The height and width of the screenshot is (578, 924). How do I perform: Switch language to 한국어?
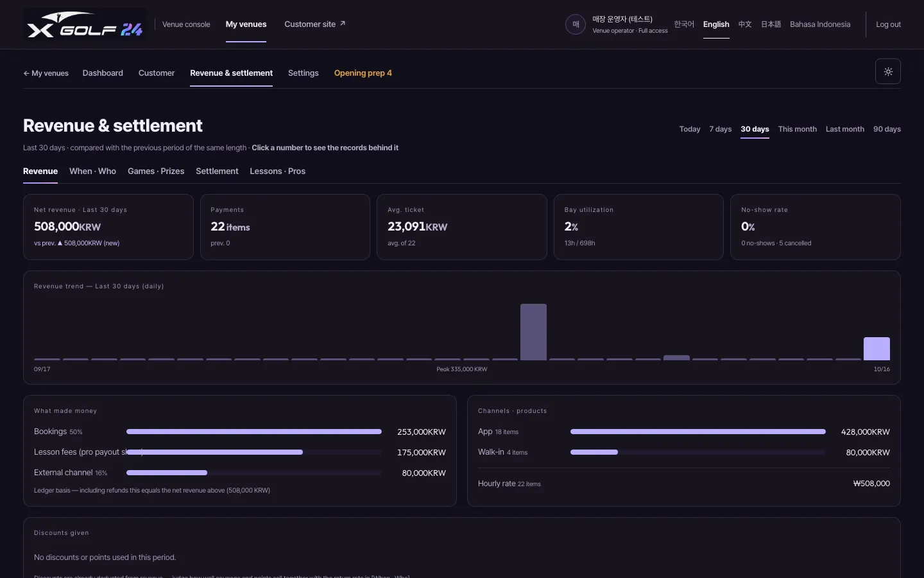click(x=684, y=24)
